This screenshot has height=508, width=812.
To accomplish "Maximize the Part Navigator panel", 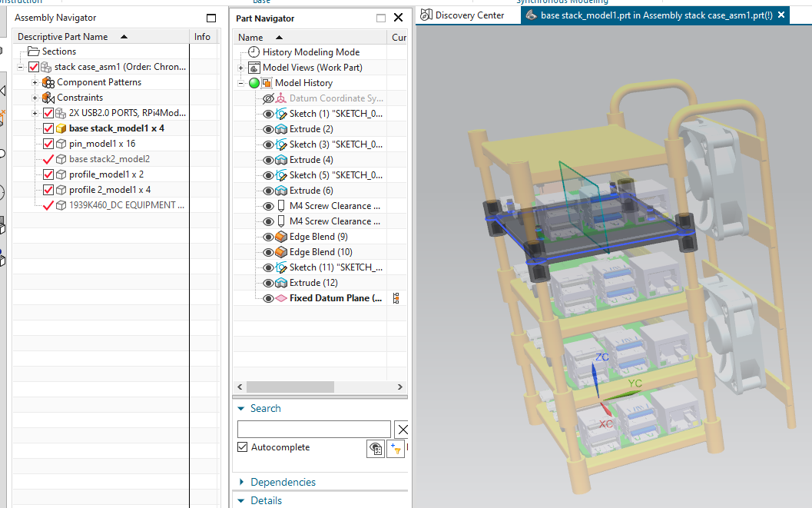I will 381,18.
